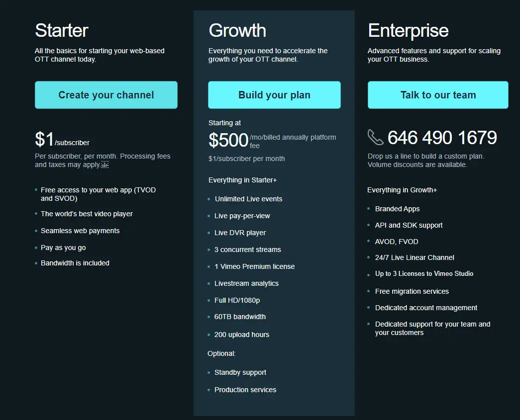Select the Starter plan heading
This screenshot has height=420, width=520.
pos(61,30)
